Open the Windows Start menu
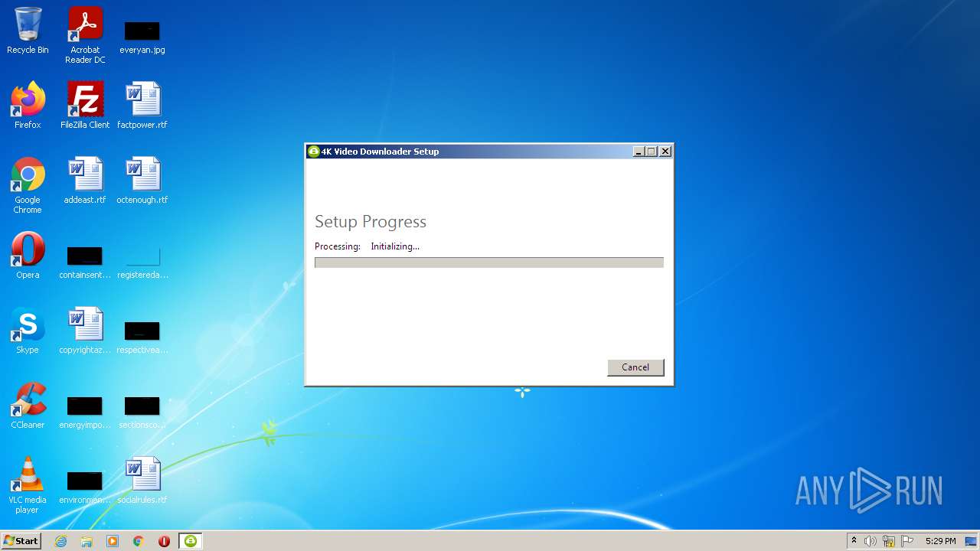Screen dimensions: 980x551 tap(21, 541)
